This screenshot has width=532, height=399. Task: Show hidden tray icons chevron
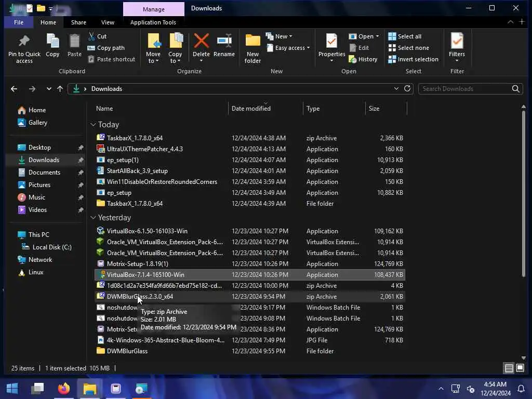coord(441,389)
